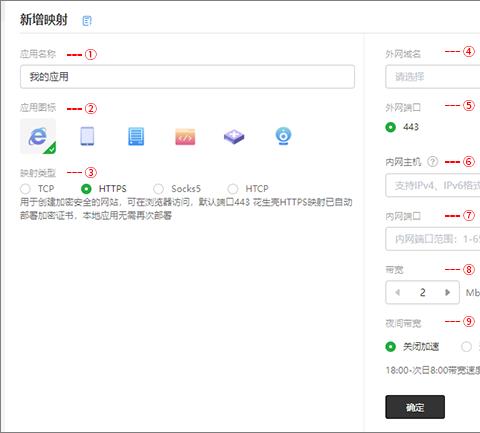Decrease bandwidth with the left arrow
Screen dimensions: 480x433
point(397,292)
